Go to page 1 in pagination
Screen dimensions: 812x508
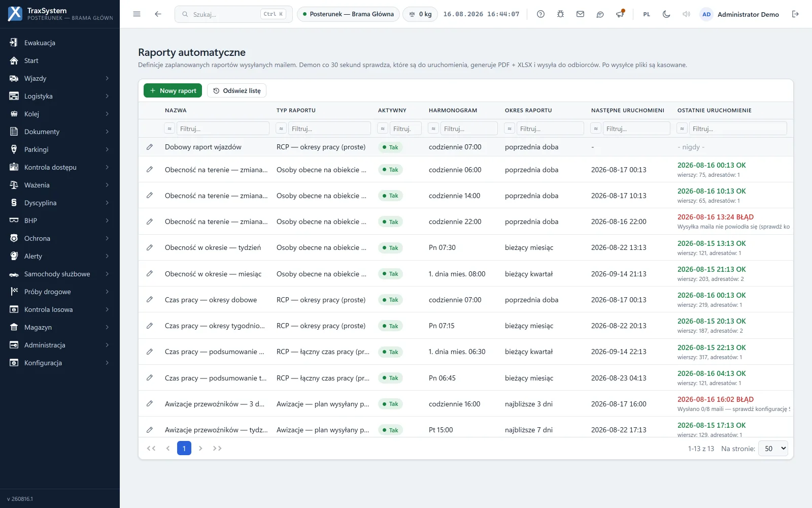tap(184, 448)
